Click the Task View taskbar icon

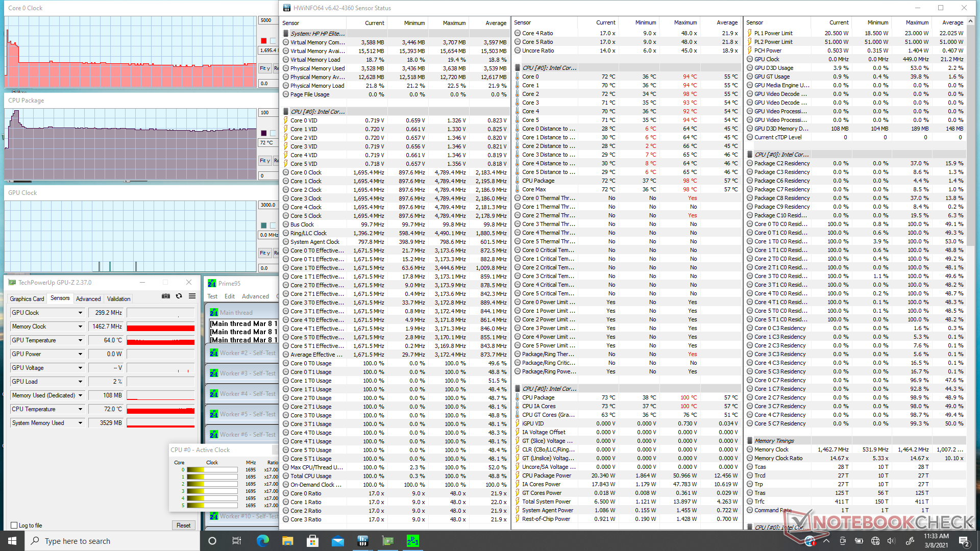[237, 541]
